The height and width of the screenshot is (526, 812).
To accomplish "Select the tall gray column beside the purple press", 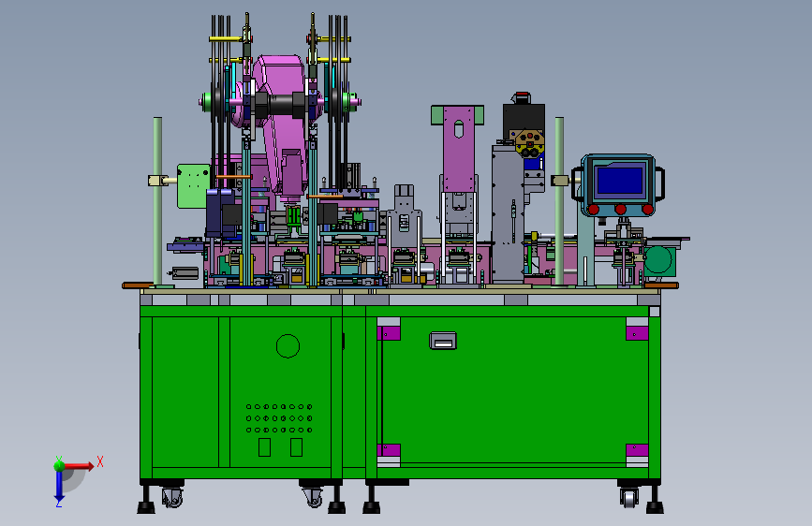I will point(508,213).
